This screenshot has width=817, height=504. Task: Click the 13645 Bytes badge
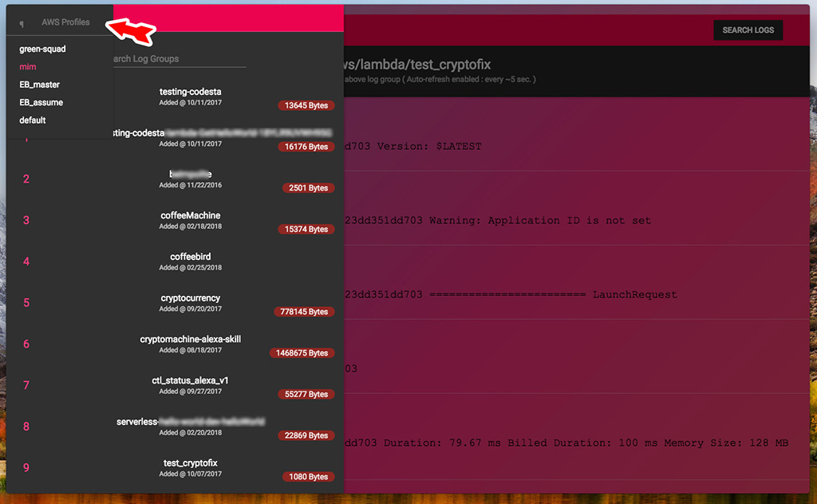(306, 105)
